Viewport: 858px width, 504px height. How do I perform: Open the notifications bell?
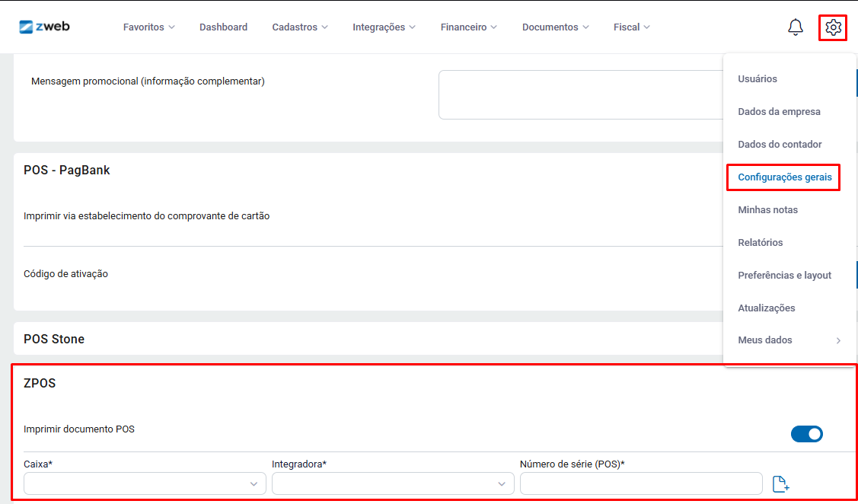pyautogui.click(x=795, y=27)
